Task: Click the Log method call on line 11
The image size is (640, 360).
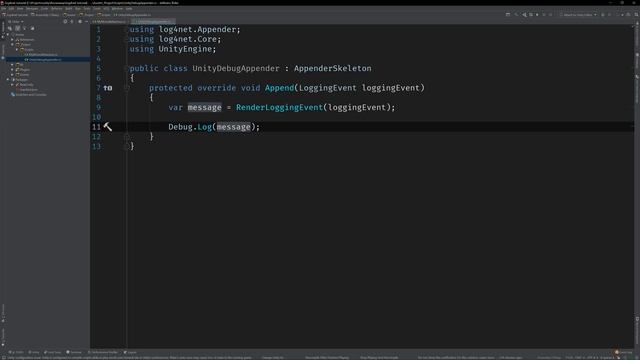Action: (204, 127)
